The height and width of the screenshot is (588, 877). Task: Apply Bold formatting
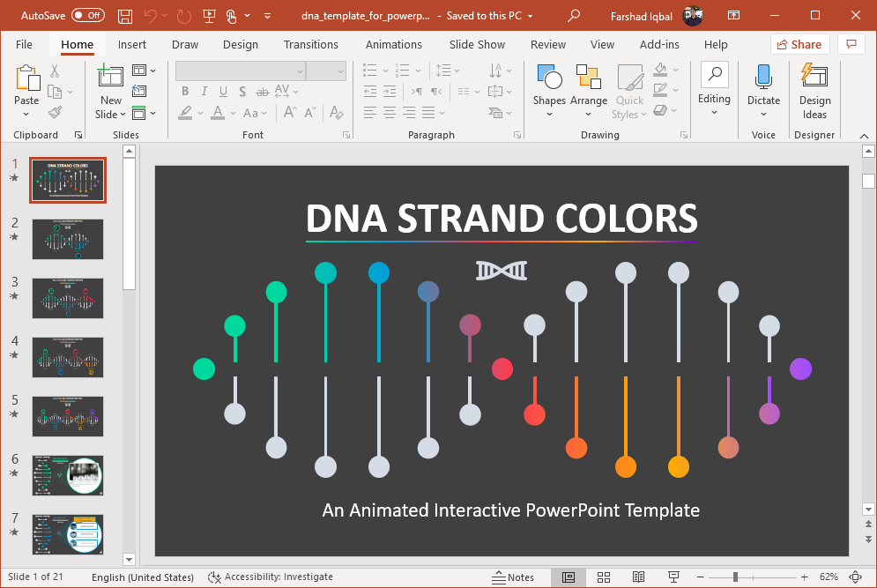click(185, 91)
